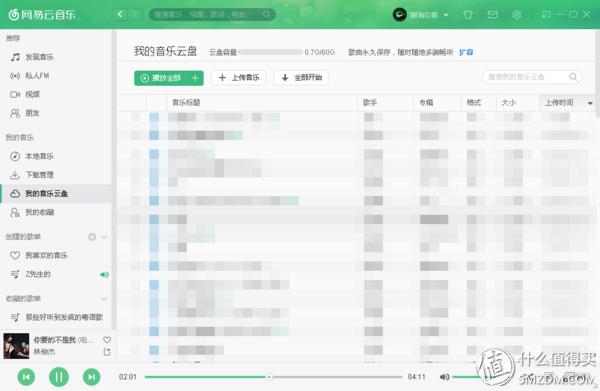Click the 私人FM radio icon
The image size is (600, 391).
tap(15, 76)
